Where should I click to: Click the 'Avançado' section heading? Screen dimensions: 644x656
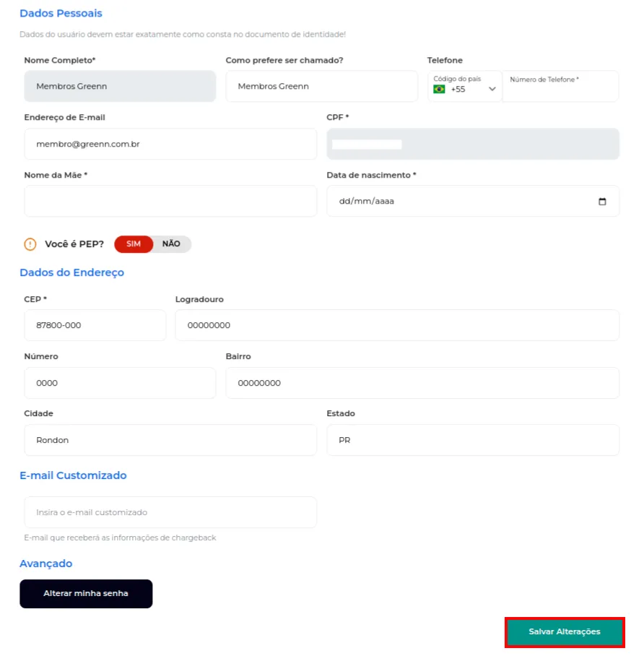coord(46,564)
